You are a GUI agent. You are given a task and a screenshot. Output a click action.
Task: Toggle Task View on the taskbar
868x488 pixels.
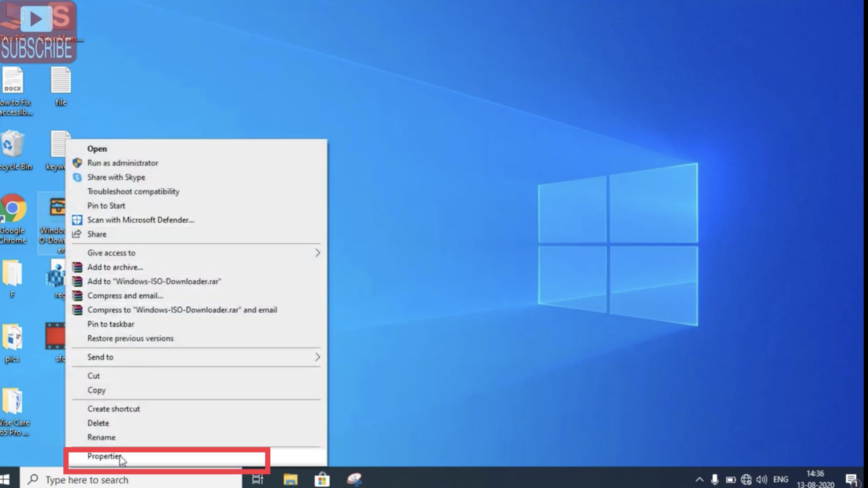[x=258, y=479]
